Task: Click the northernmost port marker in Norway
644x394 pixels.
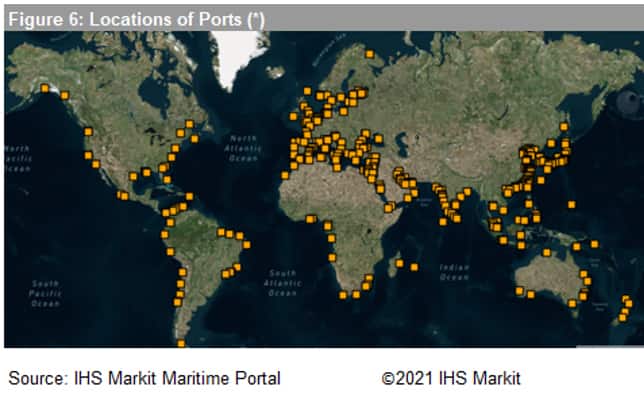Action: [x=370, y=54]
